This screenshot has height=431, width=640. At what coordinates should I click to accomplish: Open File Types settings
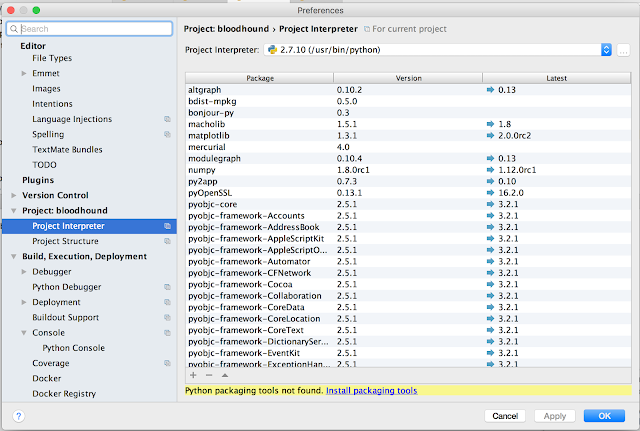click(52, 58)
